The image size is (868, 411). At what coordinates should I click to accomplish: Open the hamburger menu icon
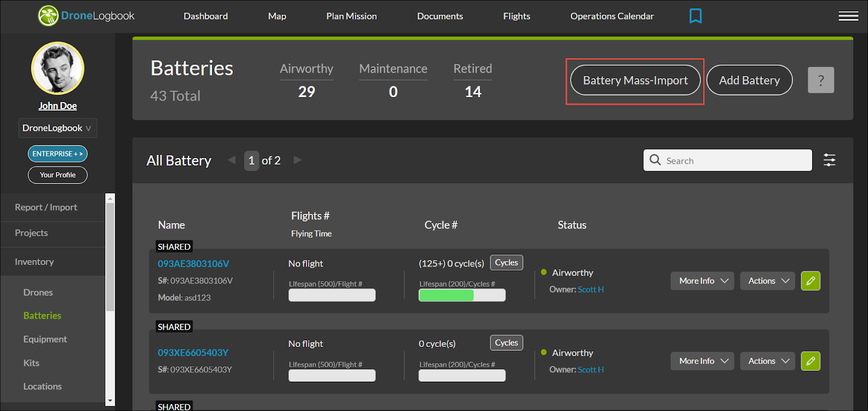848,16
